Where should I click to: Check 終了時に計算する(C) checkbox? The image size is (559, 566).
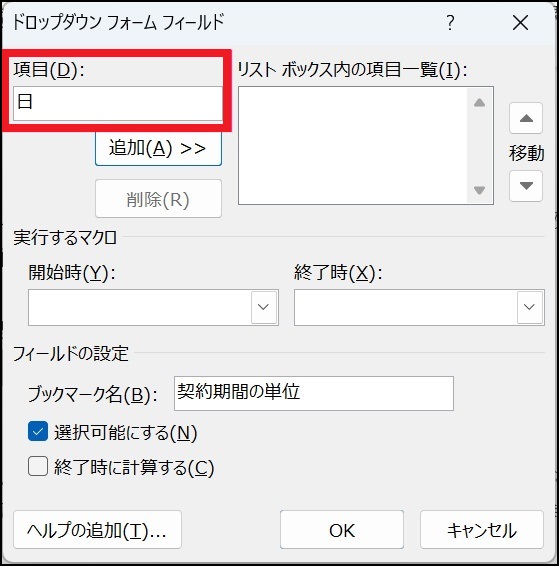pos(38,466)
